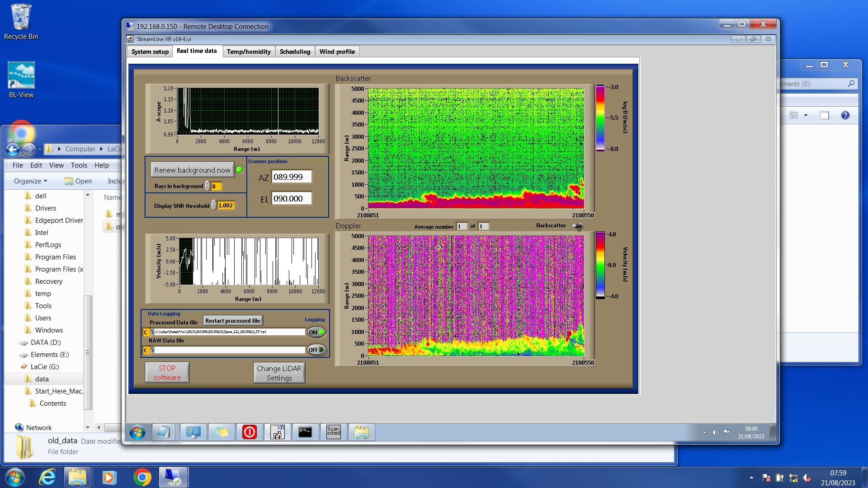Screen dimensions: 868x488
Task: Switch to the Wind profile tab
Action: (337, 52)
